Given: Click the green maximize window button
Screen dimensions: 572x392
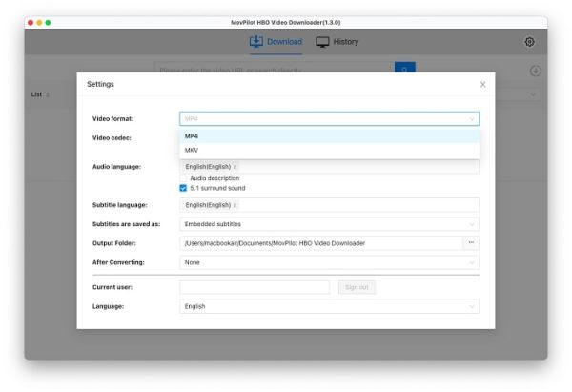Looking at the screenshot, I should 49,23.
